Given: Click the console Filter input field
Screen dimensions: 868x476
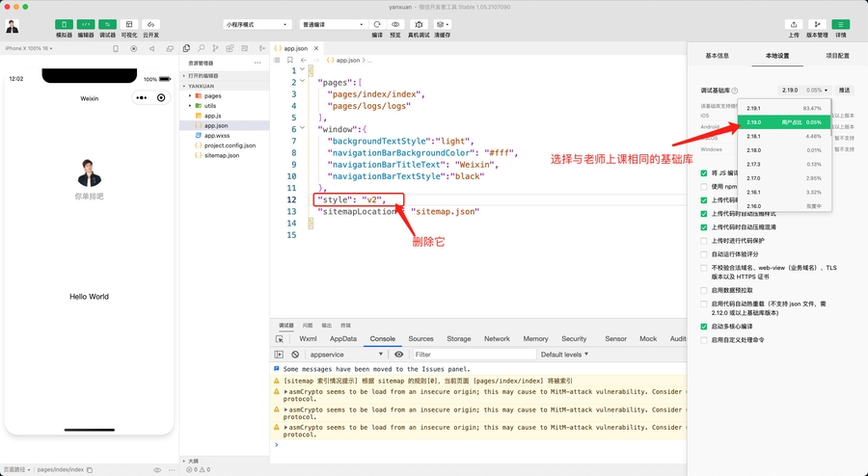Looking at the screenshot, I should click(473, 355).
